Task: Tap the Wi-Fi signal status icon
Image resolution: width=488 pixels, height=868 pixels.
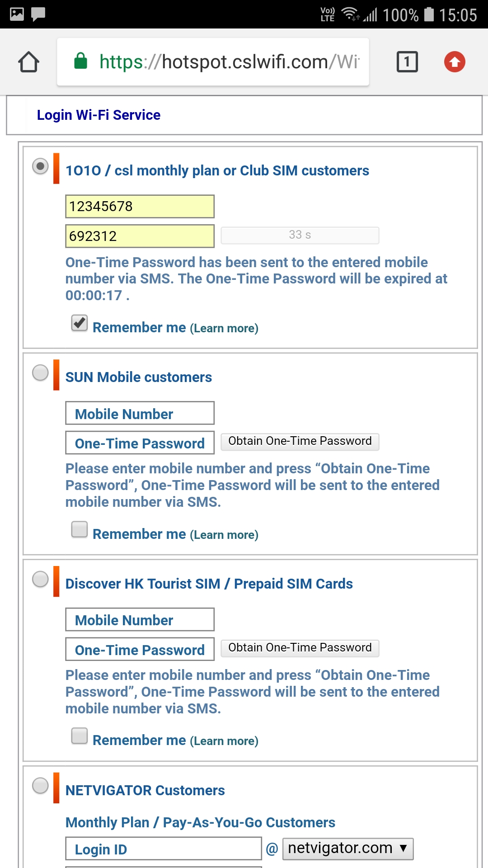Action: [350, 14]
